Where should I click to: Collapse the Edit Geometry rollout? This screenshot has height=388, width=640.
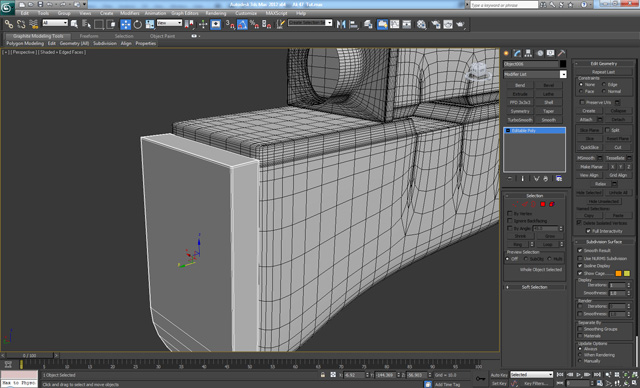click(x=604, y=64)
